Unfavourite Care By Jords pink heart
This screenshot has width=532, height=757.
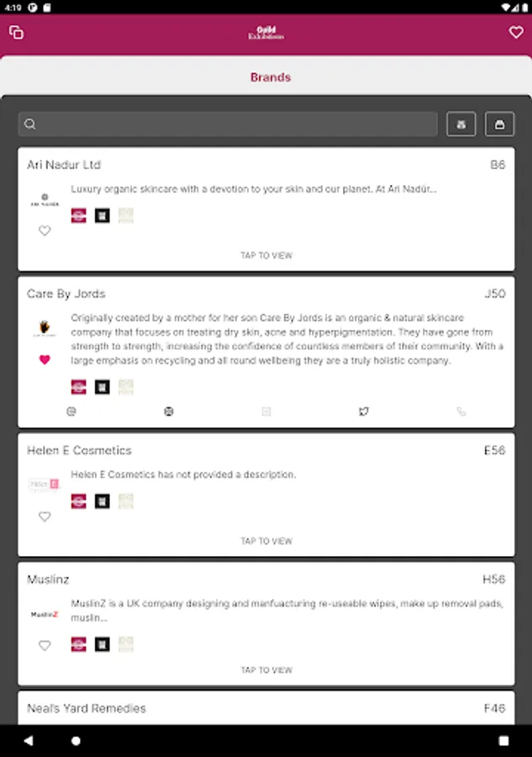[45, 360]
